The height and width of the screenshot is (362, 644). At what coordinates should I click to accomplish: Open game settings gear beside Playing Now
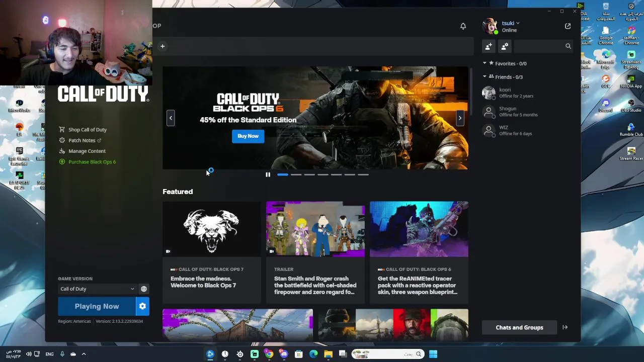tap(142, 306)
